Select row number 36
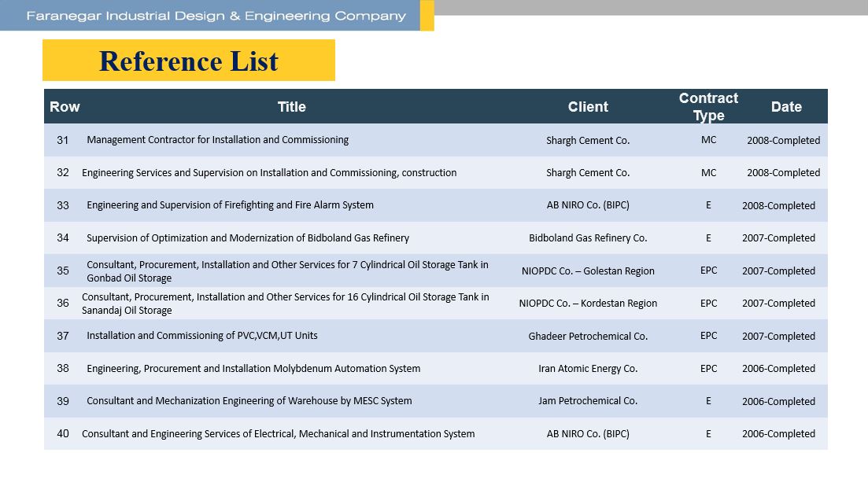 point(62,303)
